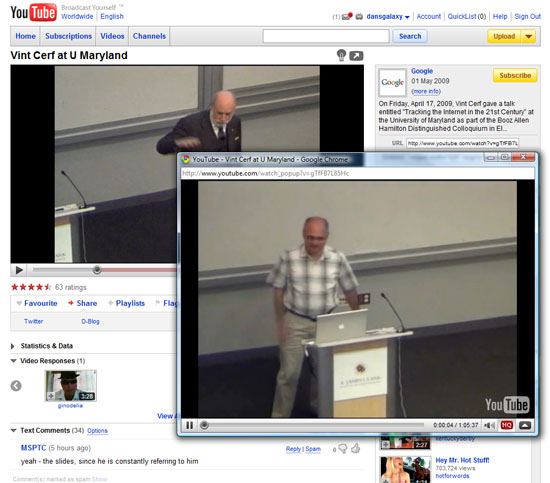Play the main page video

click(x=19, y=270)
